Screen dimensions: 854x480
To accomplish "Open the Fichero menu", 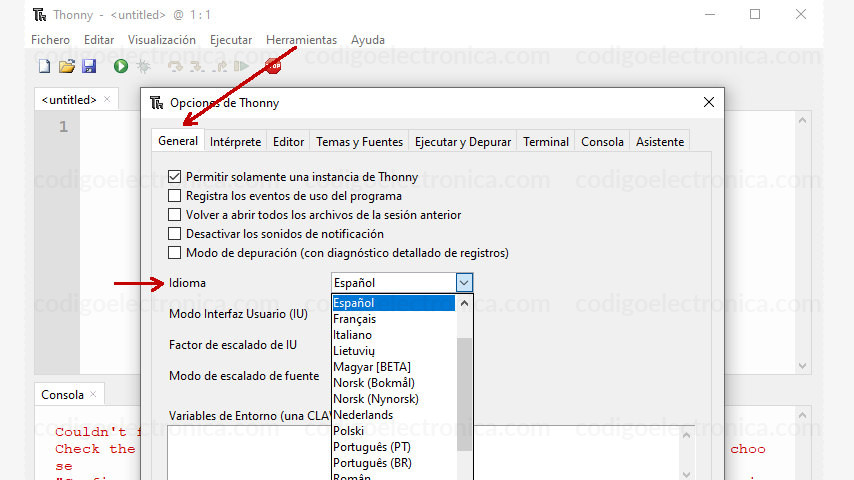I will point(50,40).
